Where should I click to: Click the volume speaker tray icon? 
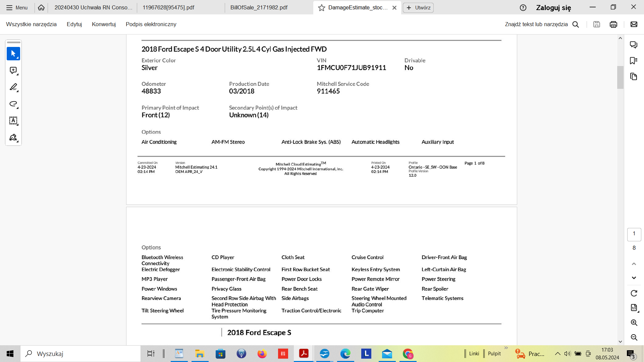(x=568, y=354)
